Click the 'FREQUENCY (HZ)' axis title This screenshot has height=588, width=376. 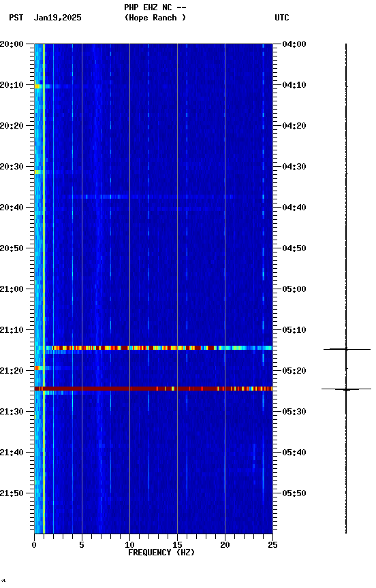[161, 553]
